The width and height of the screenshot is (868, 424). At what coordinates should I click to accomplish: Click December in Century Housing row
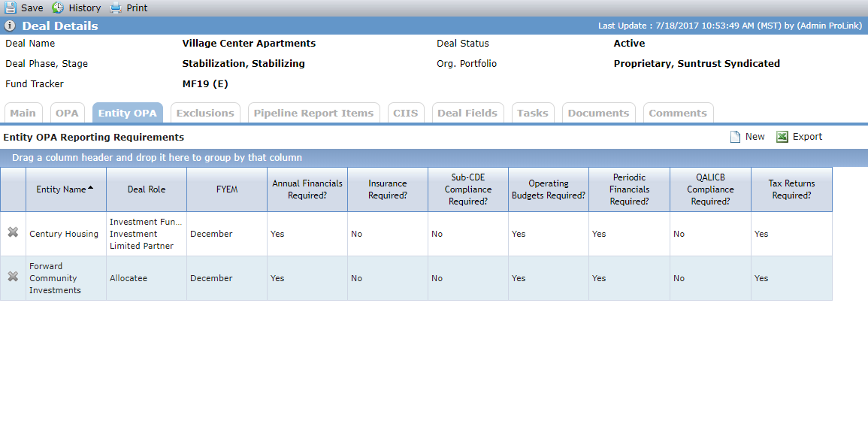click(227, 234)
